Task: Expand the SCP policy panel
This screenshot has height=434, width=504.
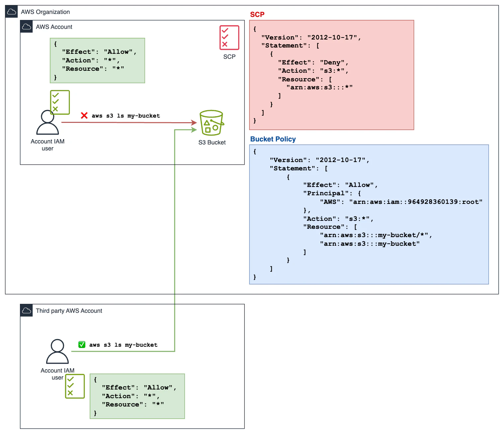Action: point(331,74)
